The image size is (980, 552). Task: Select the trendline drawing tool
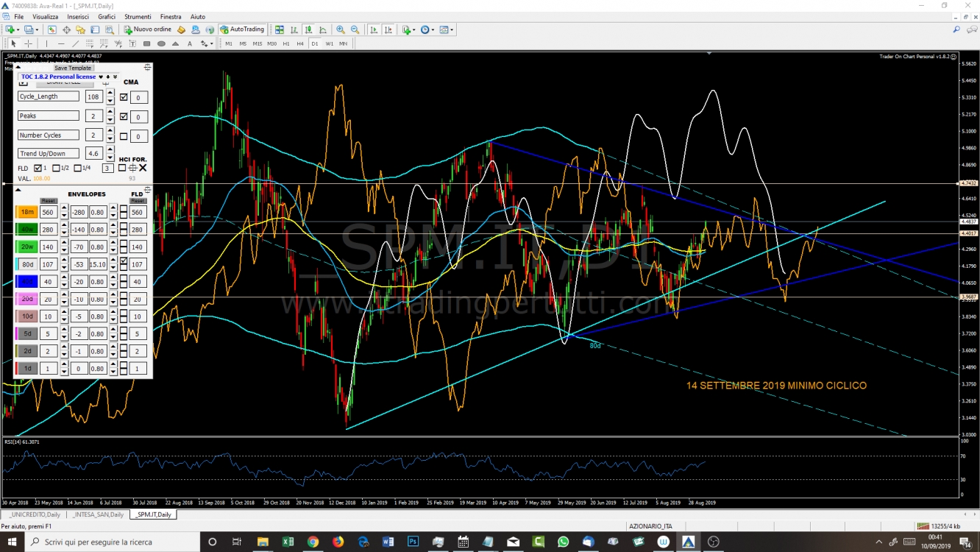[76, 43]
